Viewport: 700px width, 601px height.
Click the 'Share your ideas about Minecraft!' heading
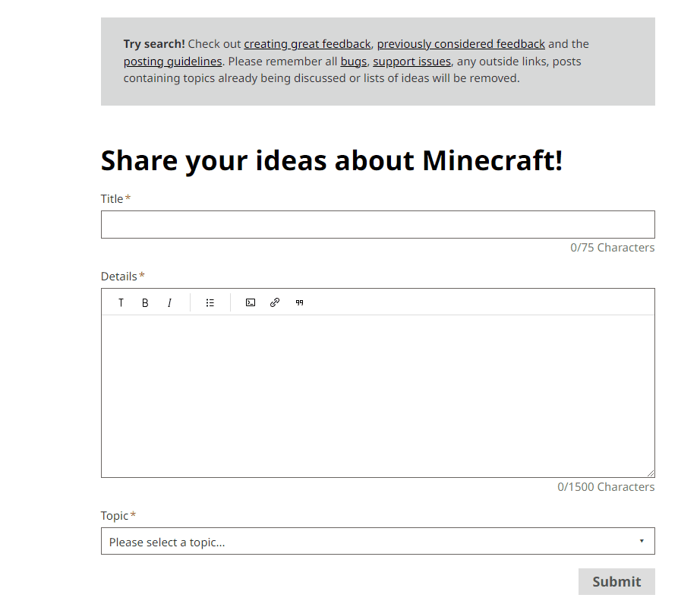point(332,160)
